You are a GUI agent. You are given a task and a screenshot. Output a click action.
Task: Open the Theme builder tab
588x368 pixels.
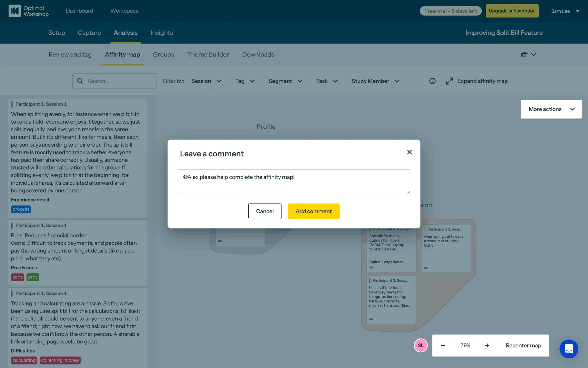coord(208,55)
